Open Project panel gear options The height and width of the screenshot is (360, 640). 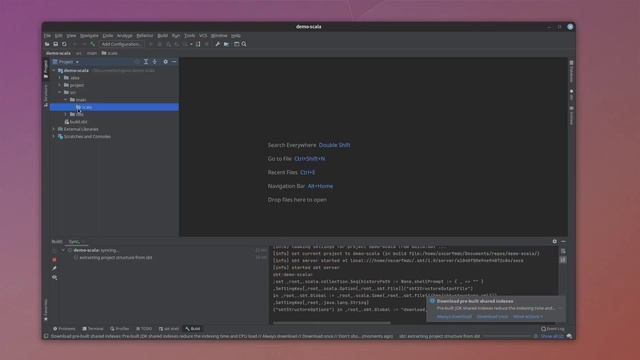coord(165,62)
